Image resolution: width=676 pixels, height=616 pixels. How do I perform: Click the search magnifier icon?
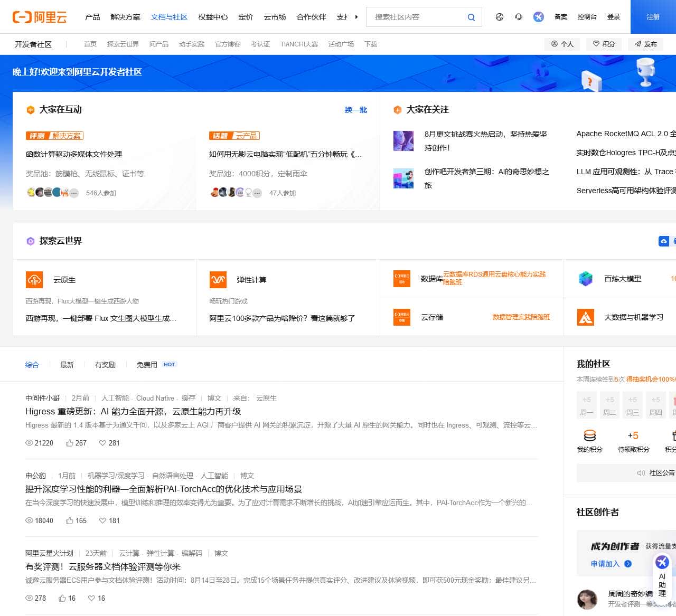[x=471, y=17]
